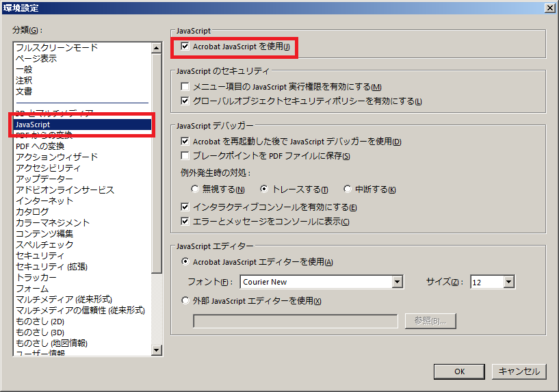Select カラーマネジメント category
The image size is (559, 392).
tap(53, 223)
